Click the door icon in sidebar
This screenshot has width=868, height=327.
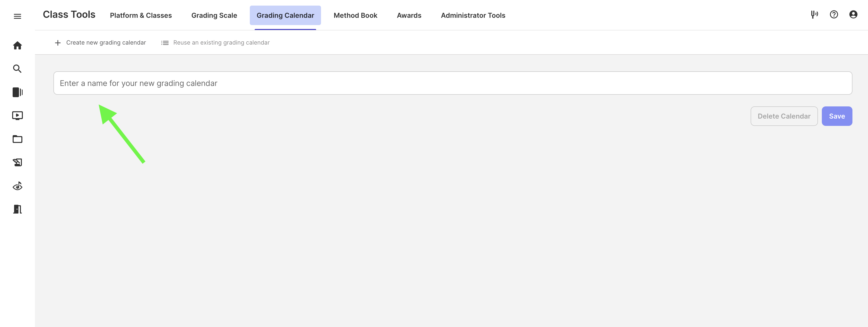tap(17, 209)
